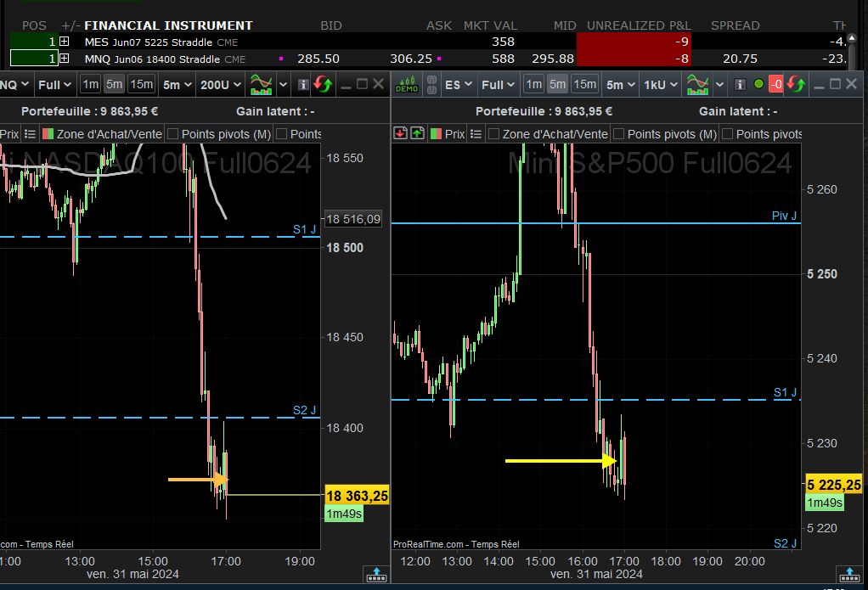The width and height of the screenshot is (868, 590).
Task: Open the Prix list settings icon in S&P500 chart
Action: click(x=476, y=134)
